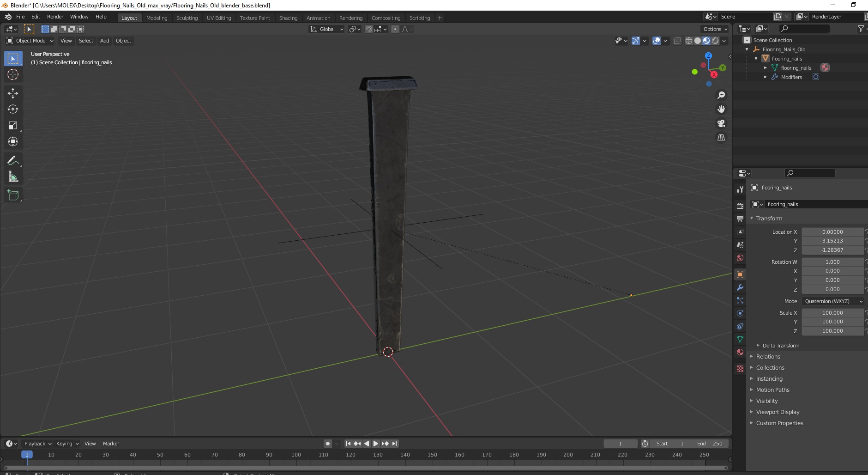Screen dimensions: 868x475
Task: Click Location Y value field
Action: point(832,241)
